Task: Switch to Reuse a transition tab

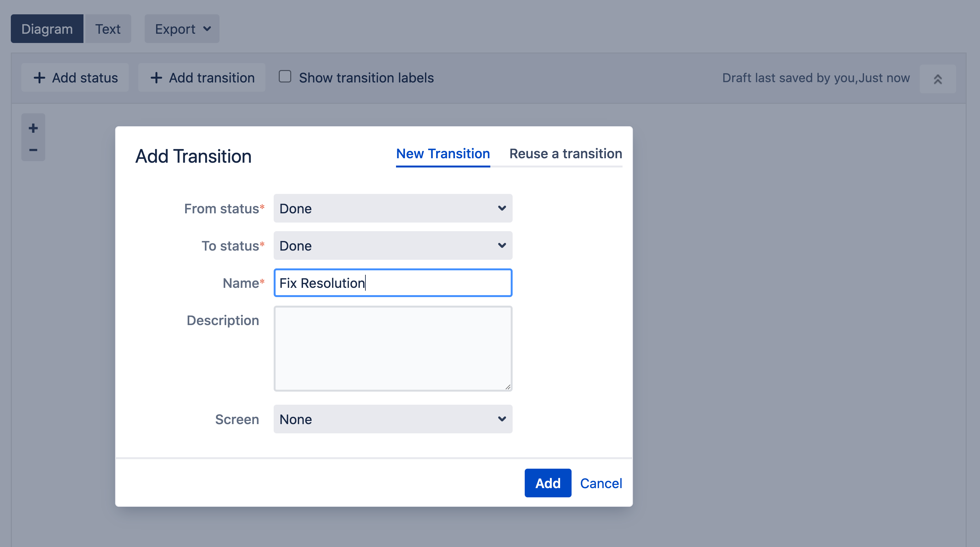Action: pos(565,153)
